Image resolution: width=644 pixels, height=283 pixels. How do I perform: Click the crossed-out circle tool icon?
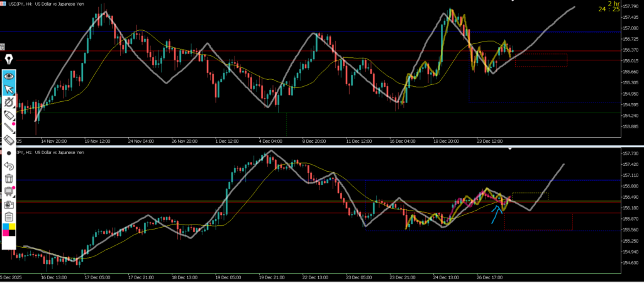(9, 101)
